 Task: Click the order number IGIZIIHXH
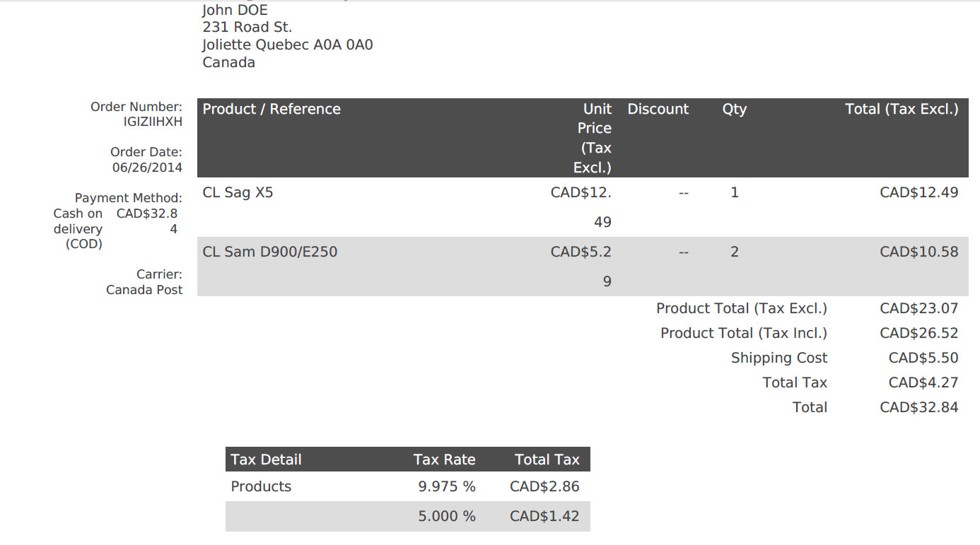pyautogui.click(x=153, y=122)
